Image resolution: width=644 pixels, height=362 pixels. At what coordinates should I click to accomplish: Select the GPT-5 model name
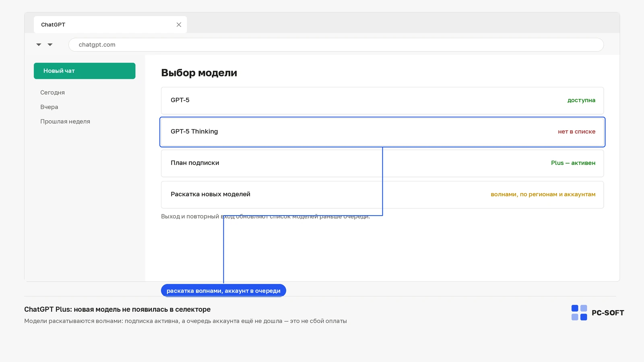pos(180,100)
